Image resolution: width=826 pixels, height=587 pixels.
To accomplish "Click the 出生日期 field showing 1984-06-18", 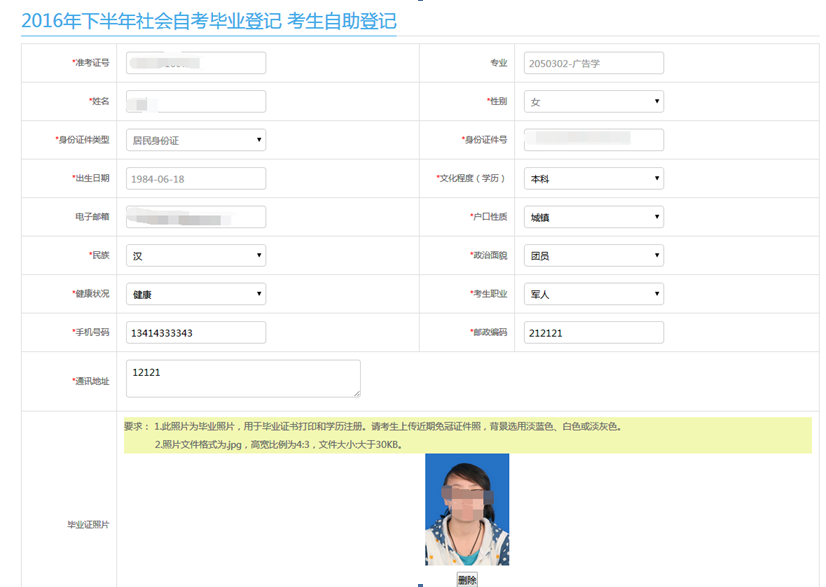I will (196, 179).
